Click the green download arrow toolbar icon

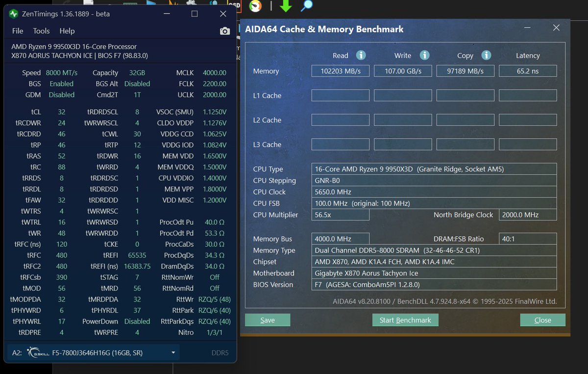click(x=286, y=6)
